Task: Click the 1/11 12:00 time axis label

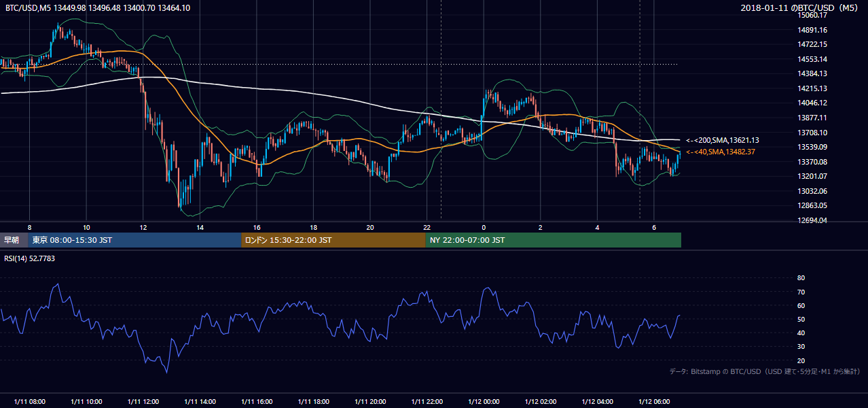Action: pyautogui.click(x=143, y=401)
